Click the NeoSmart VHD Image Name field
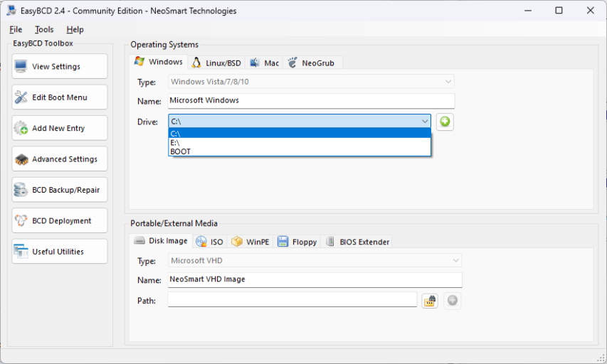607x364 pixels. pos(315,279)
